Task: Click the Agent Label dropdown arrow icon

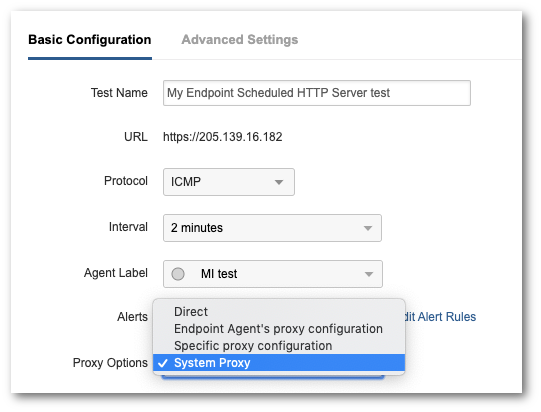Action: pos(369,274)
